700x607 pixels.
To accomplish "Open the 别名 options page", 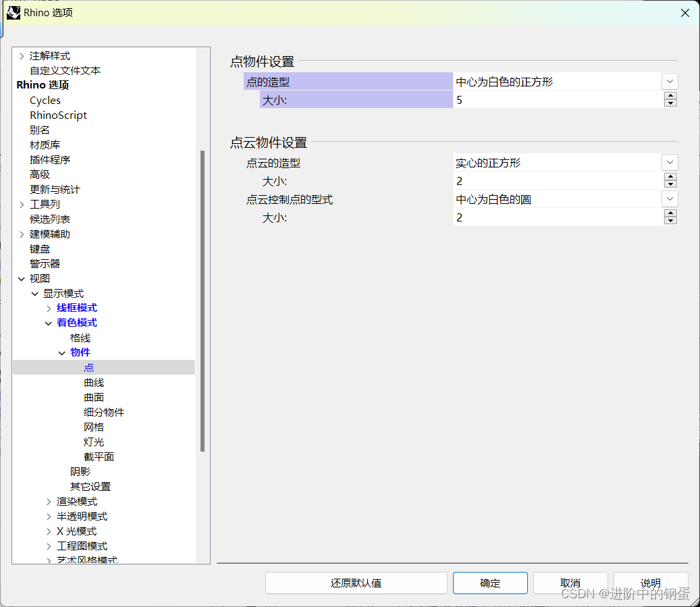I will click(40, 130).
